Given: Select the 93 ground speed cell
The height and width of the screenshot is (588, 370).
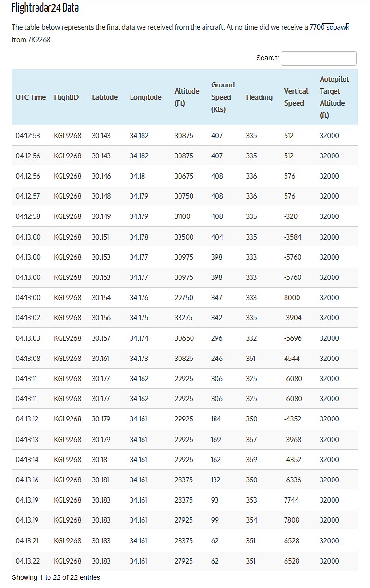Looking at the screenshot, I should click(x=215, y=500).
